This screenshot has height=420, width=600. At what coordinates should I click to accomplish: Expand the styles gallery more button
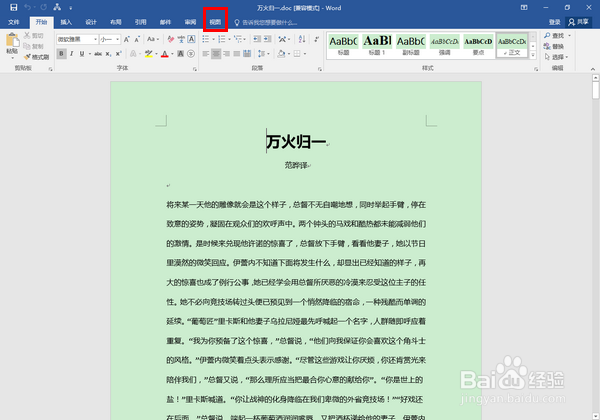click(x=533, y=55)
